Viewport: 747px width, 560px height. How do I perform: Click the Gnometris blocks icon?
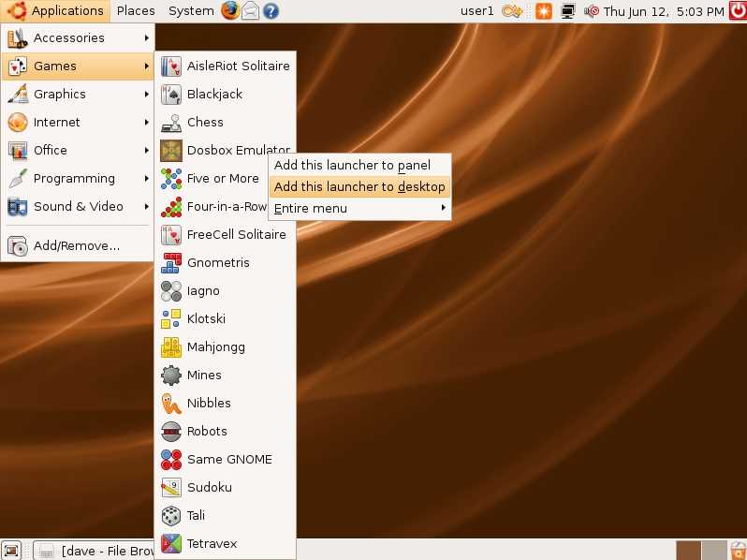pos(170,262)
